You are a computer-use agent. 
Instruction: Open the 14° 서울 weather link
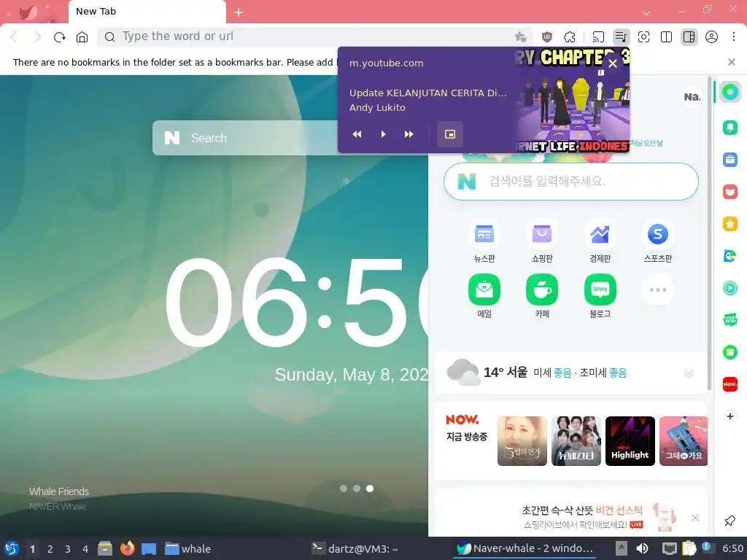tap(506, 373)
